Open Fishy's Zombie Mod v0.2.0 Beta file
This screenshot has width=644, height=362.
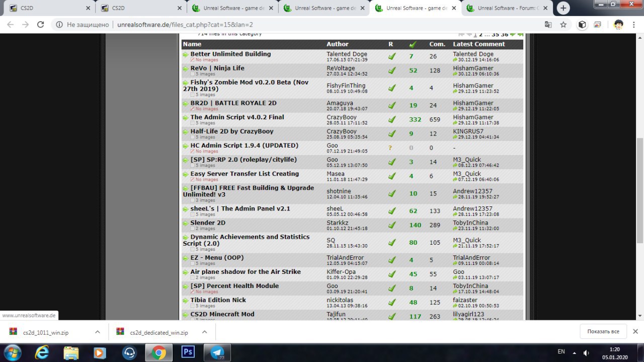coord(246,86)
